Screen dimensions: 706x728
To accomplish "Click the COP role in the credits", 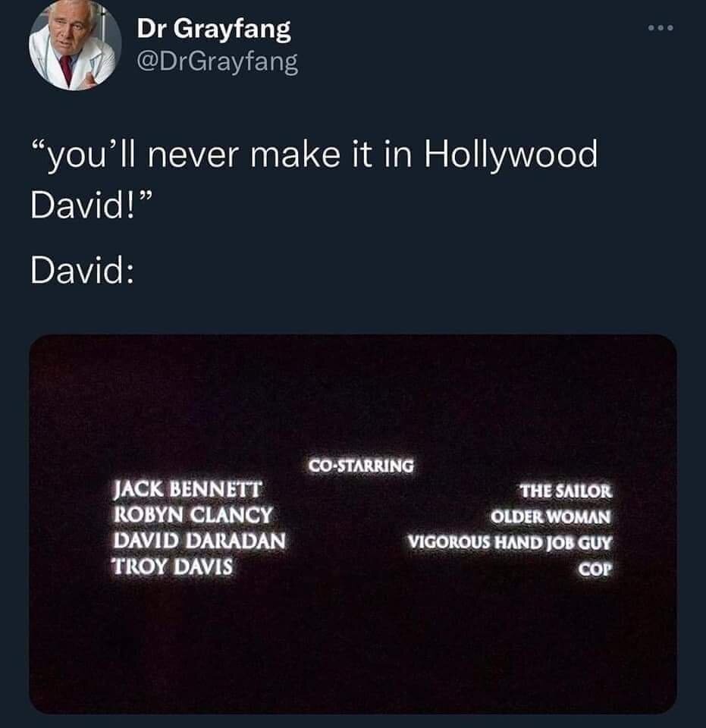I will [595, 569].
